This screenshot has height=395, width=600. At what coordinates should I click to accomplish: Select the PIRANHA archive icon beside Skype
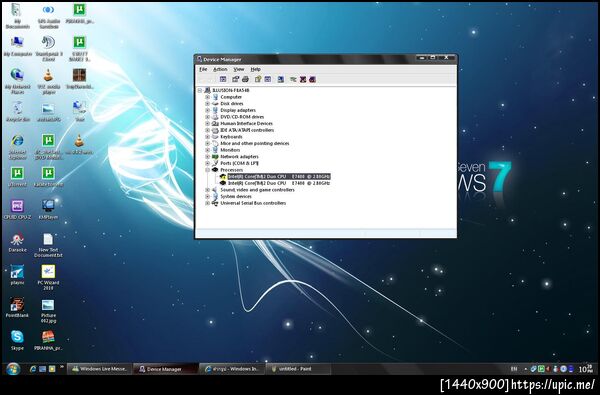pyautogui.click(x=48, y=341)
